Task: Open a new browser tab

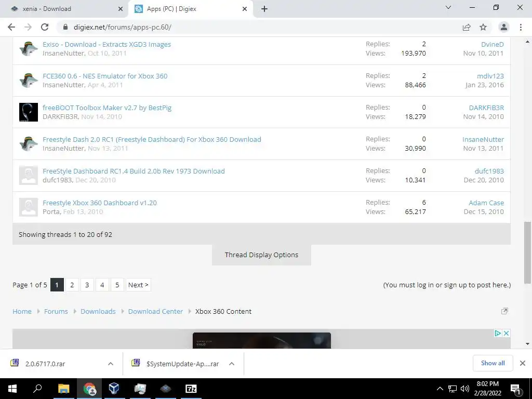Action: [x=264, y=9]
